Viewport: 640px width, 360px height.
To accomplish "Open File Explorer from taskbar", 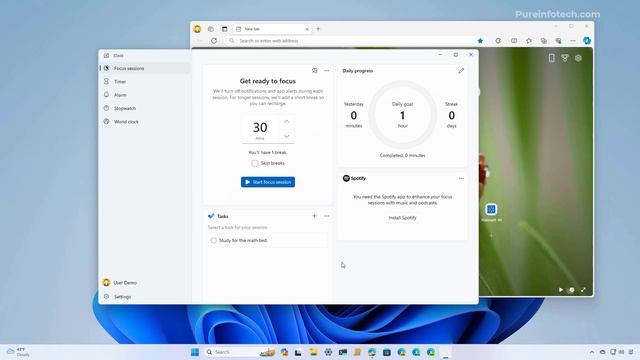I will 313,352.
